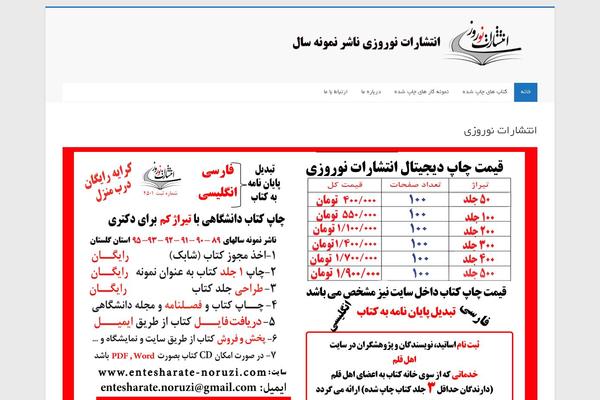Image resolution: width=600 pixels, height=400 pixels.
Task: Open the site title انتشارات نوروزی ناشر نمونه سال
Action: coord(366,42)
